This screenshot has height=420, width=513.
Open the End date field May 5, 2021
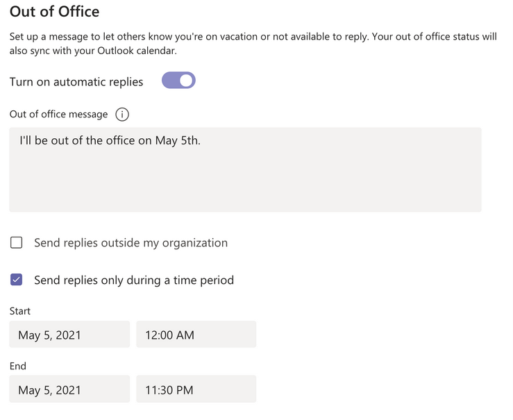(69, 389)
